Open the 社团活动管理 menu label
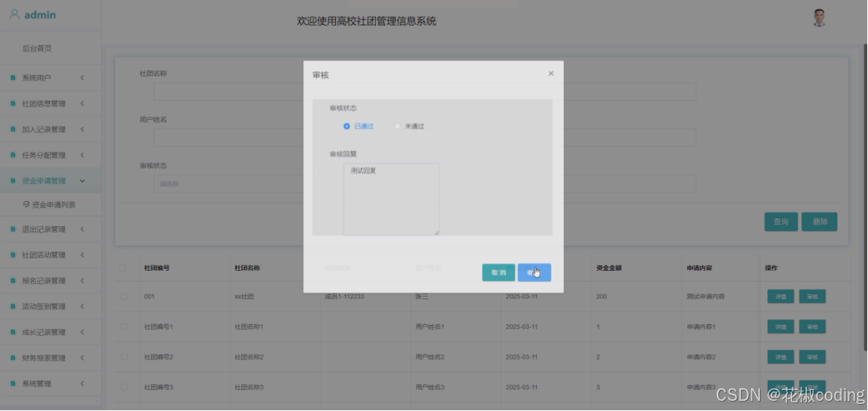 (x=44, y=255)
